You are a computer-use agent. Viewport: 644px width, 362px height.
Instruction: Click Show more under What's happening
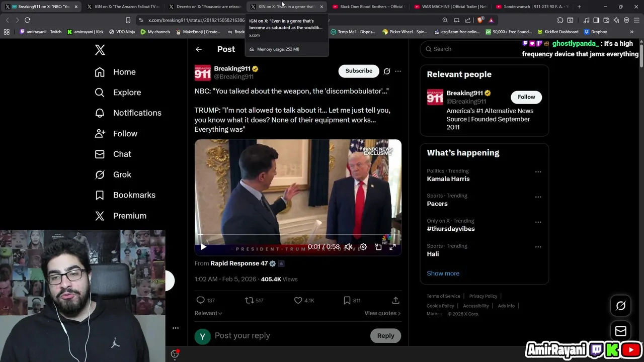pos(443,274)
